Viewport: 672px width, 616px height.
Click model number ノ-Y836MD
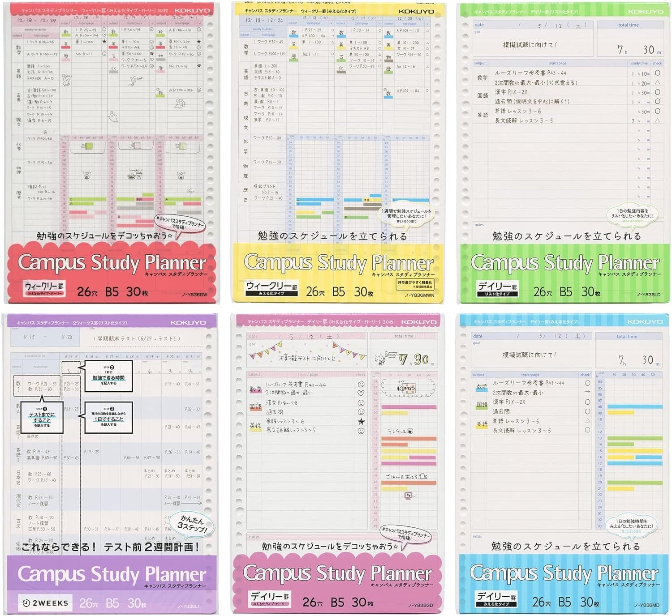647,605
